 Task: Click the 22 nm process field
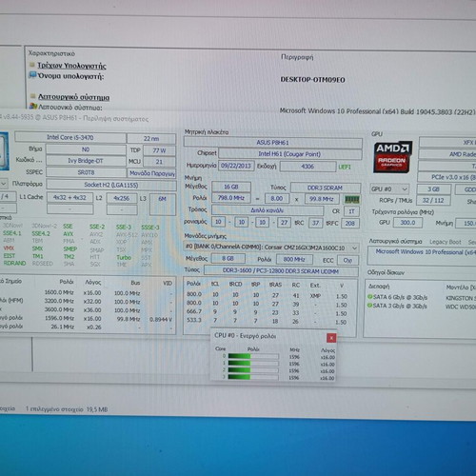pyautogui.click(x=151, y=139)
